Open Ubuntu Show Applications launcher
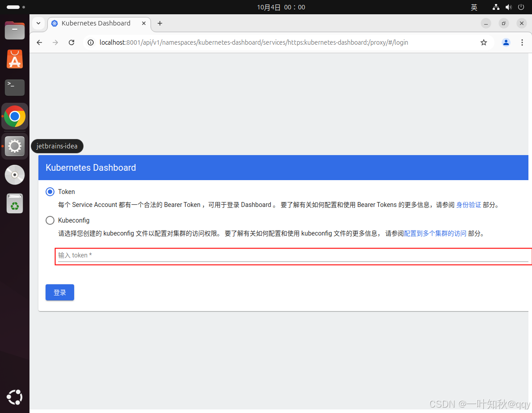Screen dimensions: 532x413 [x=15, y=397]
